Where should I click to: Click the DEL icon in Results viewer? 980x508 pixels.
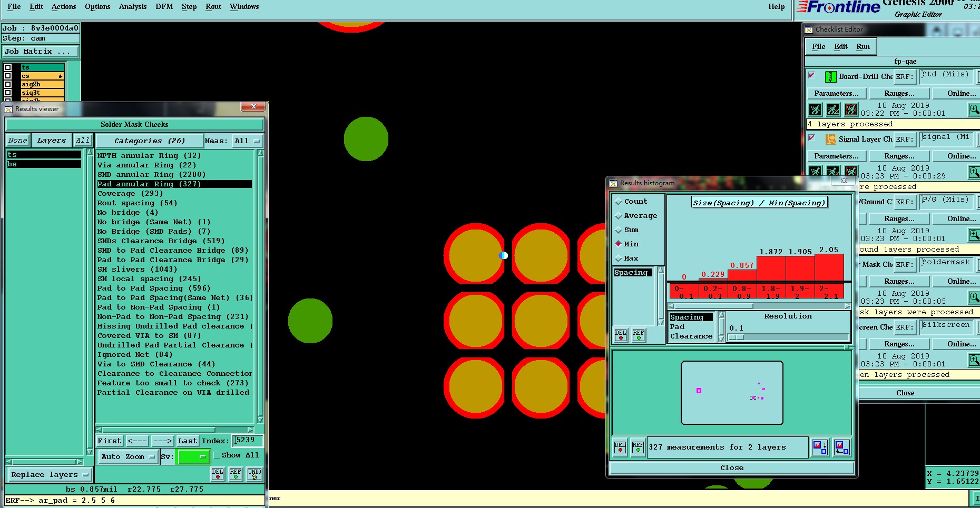pyautogui.click(x=218, y=474)
